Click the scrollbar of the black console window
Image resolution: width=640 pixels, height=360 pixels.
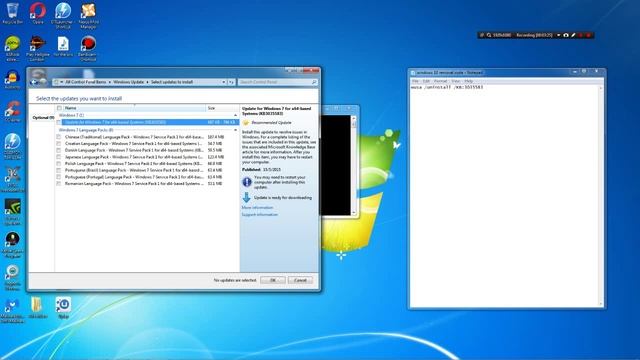(353, 165)
